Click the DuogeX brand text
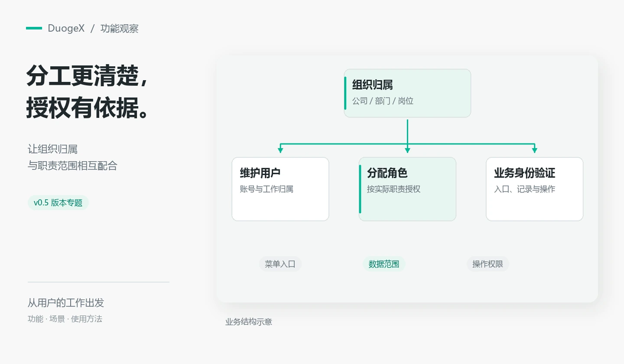Screen dimensions: 624x364 click(66, 29)
